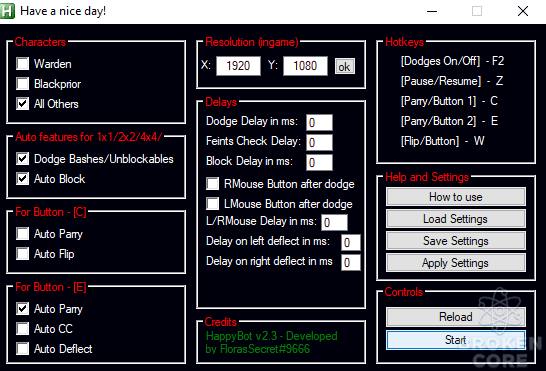Click the [Dodges On/Off] - F2 hotkey text
Image resolution: width=546 pixels, height=371 pixels.
[452, 61]
